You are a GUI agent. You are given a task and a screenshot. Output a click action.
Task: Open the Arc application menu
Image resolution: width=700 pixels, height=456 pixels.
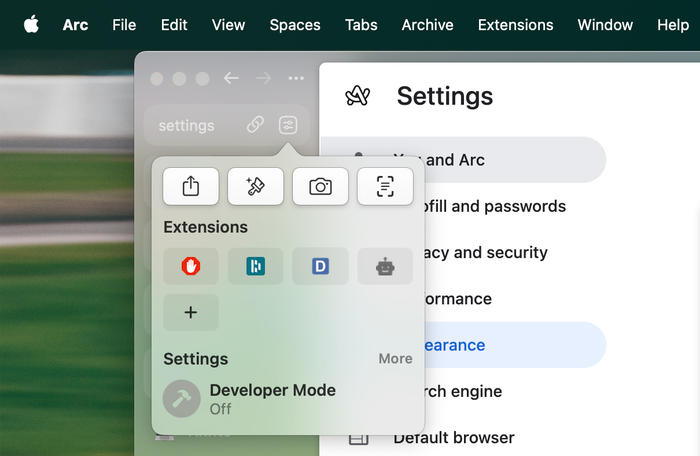click(x=75, y=25)
